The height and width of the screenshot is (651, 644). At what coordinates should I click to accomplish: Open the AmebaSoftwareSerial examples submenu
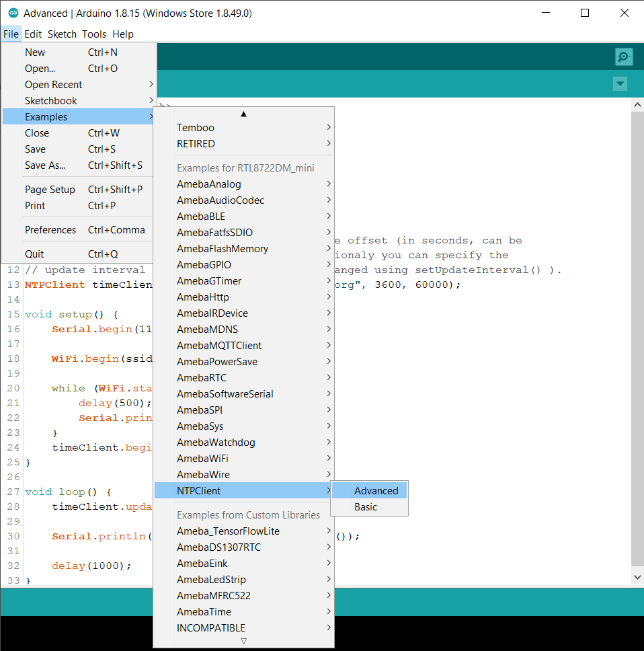[x=243, y=394]
